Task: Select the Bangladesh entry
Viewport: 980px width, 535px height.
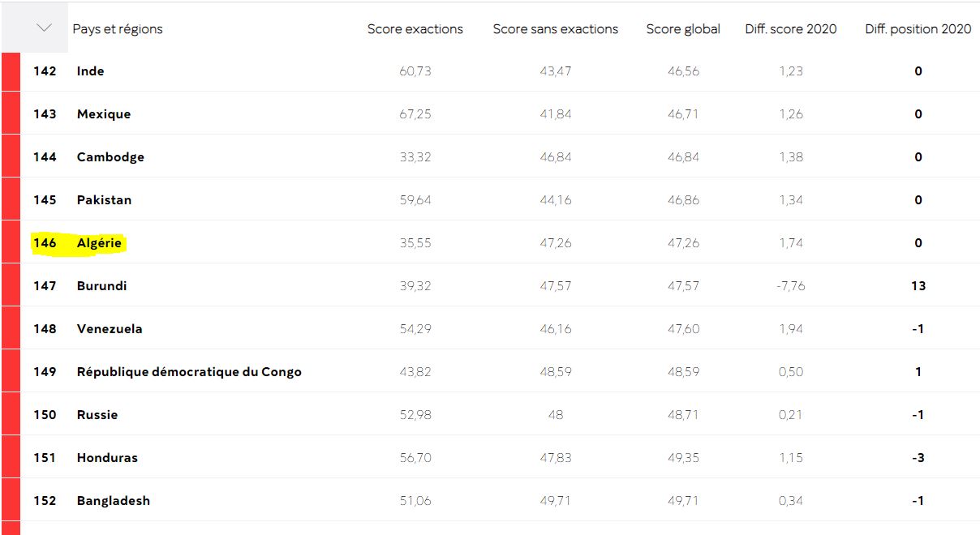Action: tap(114, 501)
